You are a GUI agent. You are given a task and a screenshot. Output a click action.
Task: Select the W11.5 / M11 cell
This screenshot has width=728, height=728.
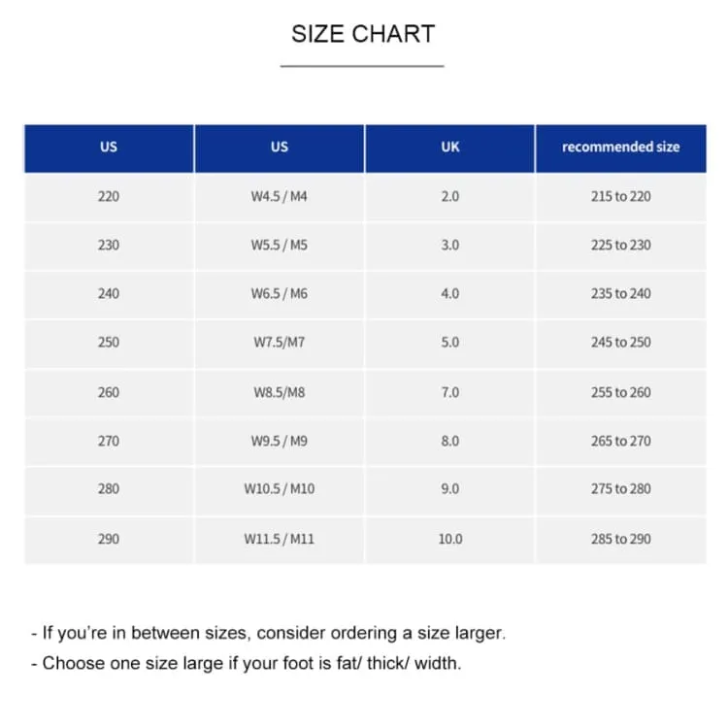(x=279, y=540)
